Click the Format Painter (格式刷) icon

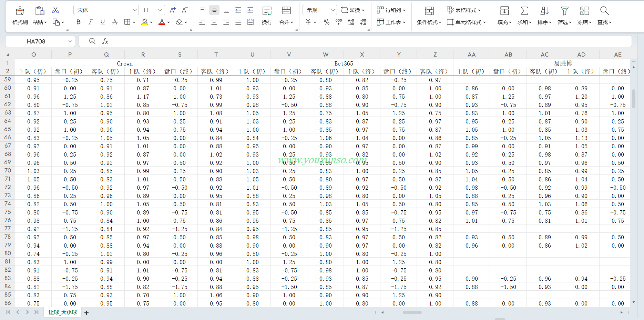pyautogui.click(x=20, y=11)
